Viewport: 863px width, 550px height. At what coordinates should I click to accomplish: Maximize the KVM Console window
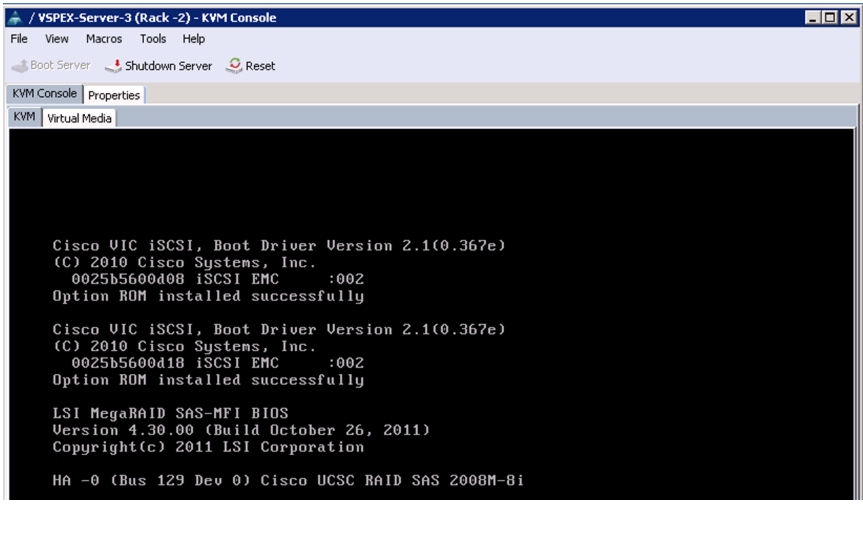point(830,18)
